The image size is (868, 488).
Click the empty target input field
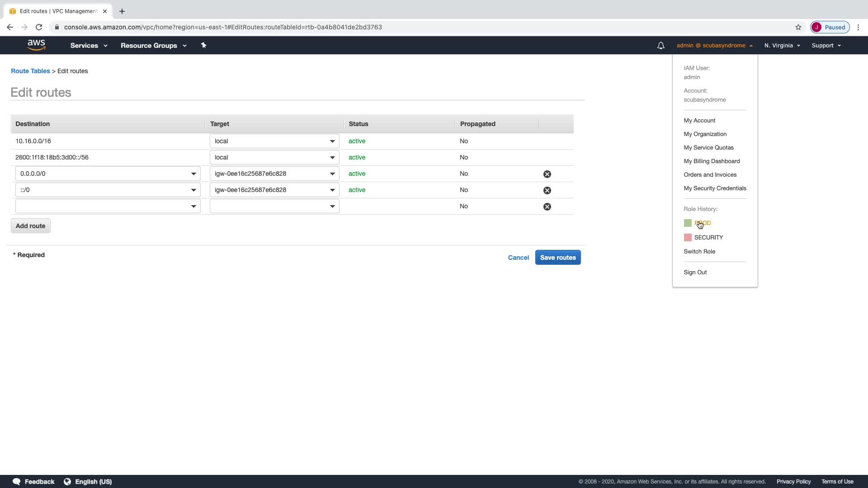coord(269,206)
